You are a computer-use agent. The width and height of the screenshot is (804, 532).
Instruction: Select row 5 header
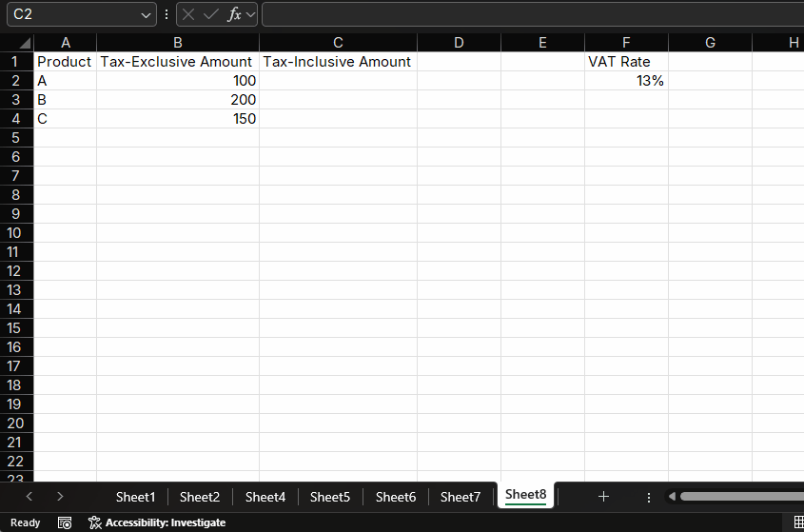pyautogui.click(x=16, y=137)
